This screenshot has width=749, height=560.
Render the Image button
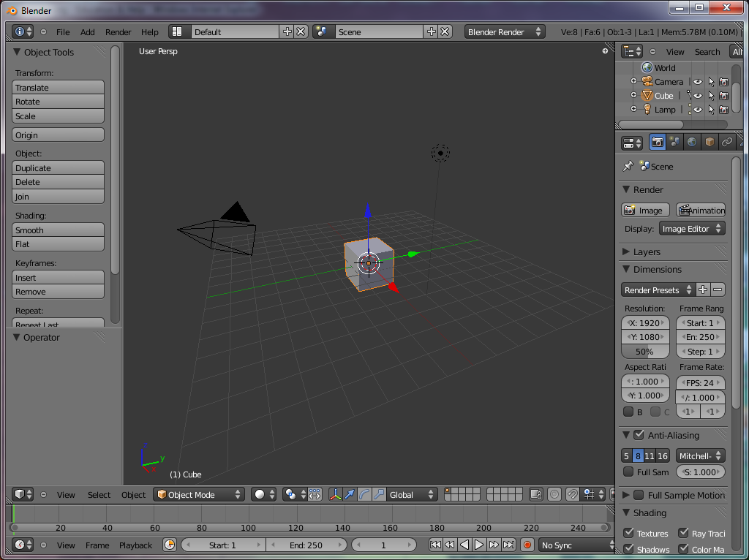pos(645,210)
